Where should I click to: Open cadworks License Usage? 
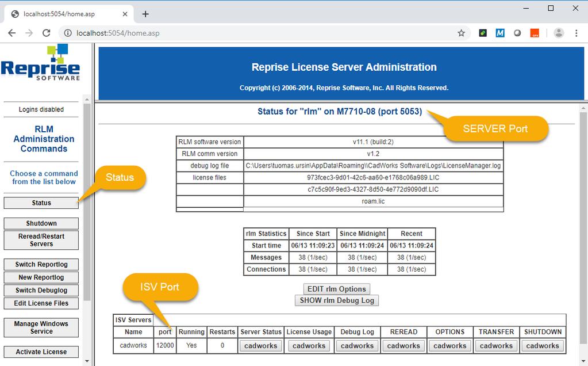pyautogui.click(x=309, y=346)
